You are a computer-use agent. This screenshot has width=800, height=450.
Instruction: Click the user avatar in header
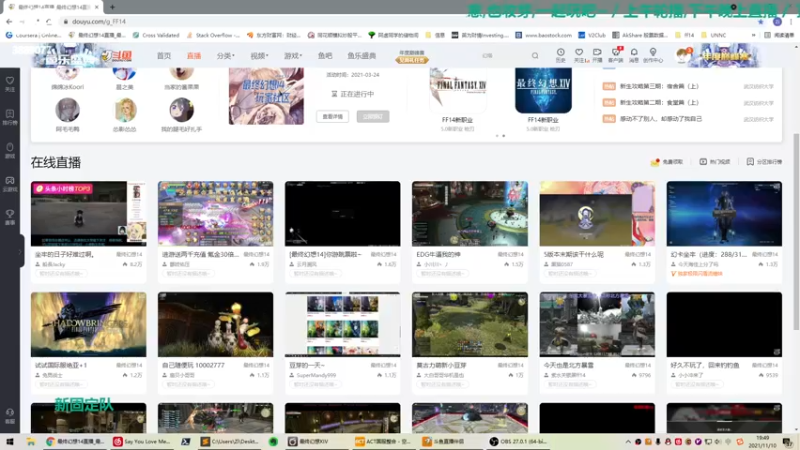pyautogui.click(x=682, y=55)
